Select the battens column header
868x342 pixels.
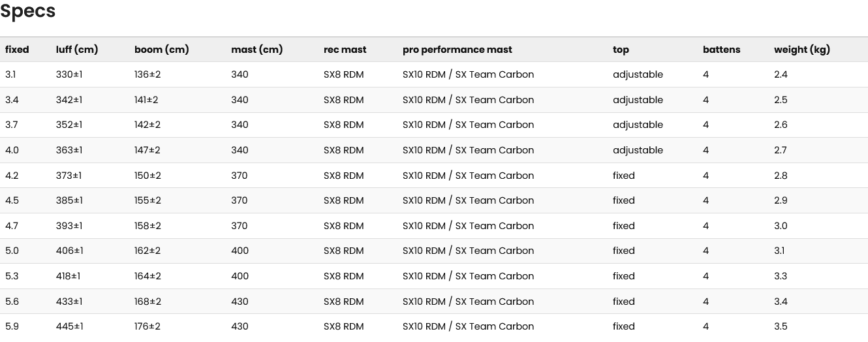click(x=721, y=50)
